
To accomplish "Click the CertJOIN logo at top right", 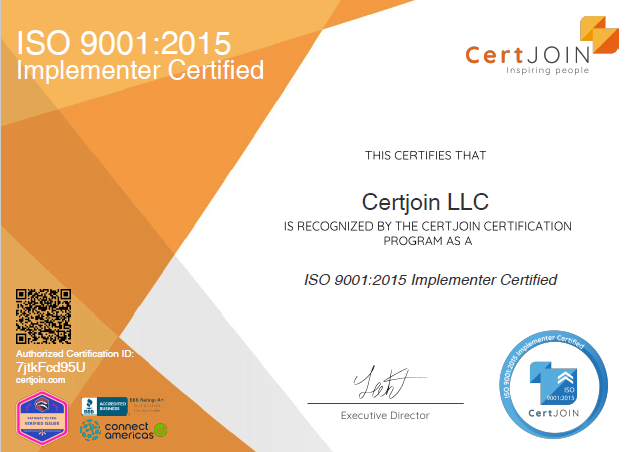I will click(x=542, y=45).
